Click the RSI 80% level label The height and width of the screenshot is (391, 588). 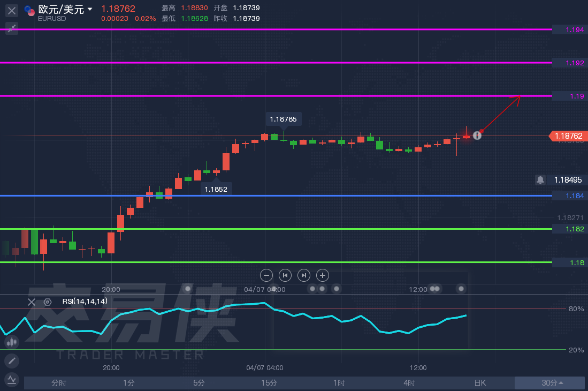(576, 309)
